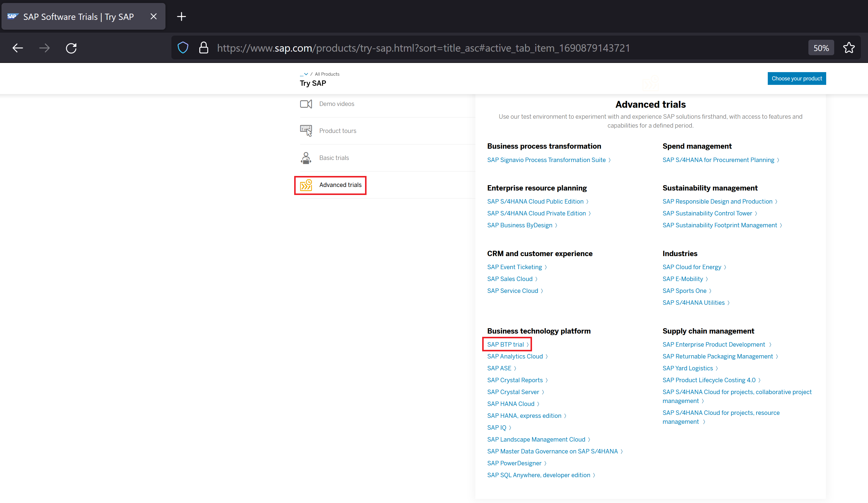Screen dimensions: 868x503
Task: Click the Product tours keyboard icon
Action: (x=305, y=131)
